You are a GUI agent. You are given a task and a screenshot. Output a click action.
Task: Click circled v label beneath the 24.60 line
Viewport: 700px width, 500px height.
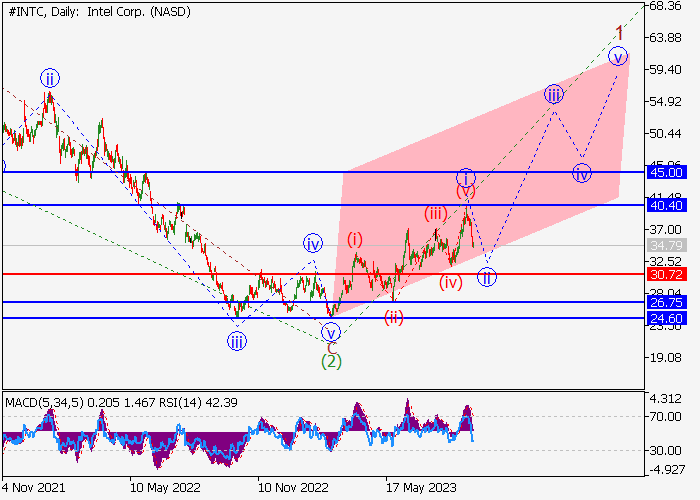pyautogui.click(x=331, y=333)
